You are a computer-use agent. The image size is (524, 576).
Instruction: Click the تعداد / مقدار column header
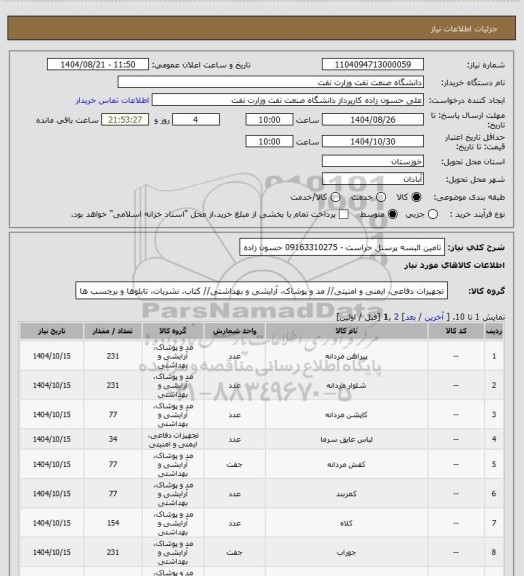coord(112,331)
